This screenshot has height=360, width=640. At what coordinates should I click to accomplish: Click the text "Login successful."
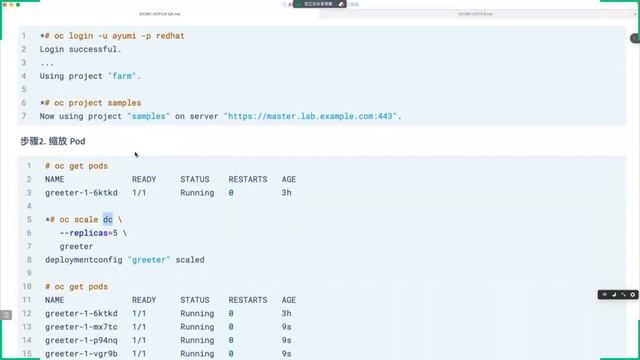[80, 49]
